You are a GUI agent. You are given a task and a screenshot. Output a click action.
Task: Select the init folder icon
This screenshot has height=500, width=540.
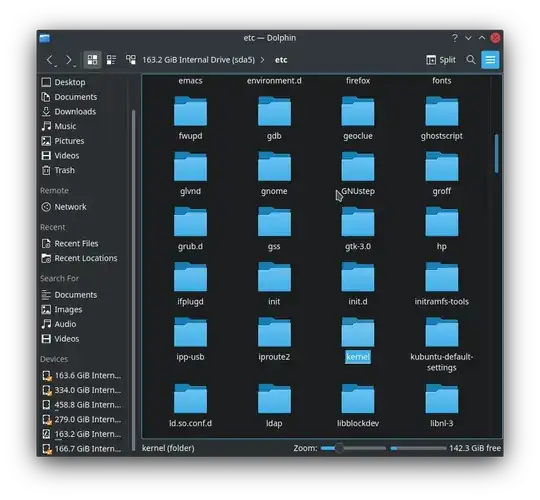coord(274,277)
